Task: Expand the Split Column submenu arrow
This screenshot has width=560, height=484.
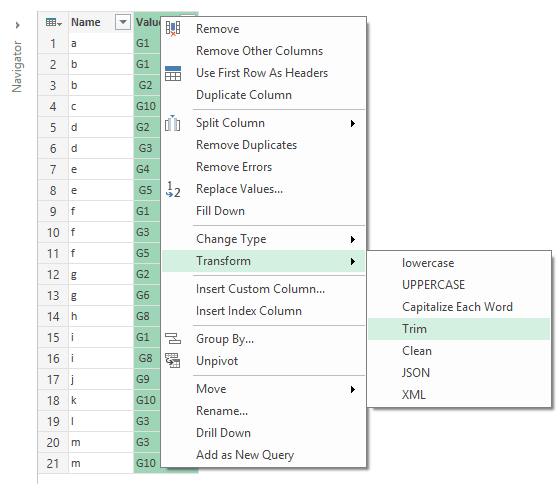Action: pyautogui.click(x=353, y=124)
